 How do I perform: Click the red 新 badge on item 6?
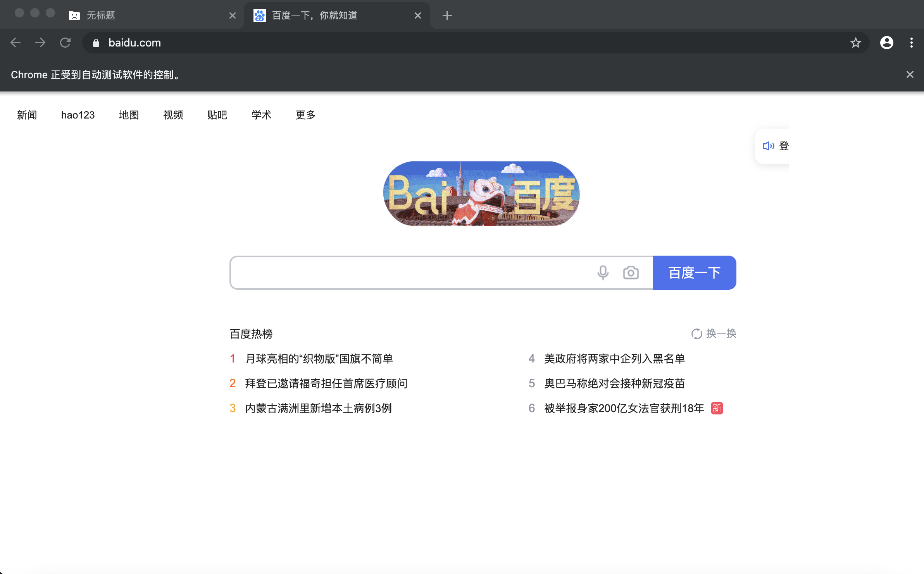click(716, 408)
